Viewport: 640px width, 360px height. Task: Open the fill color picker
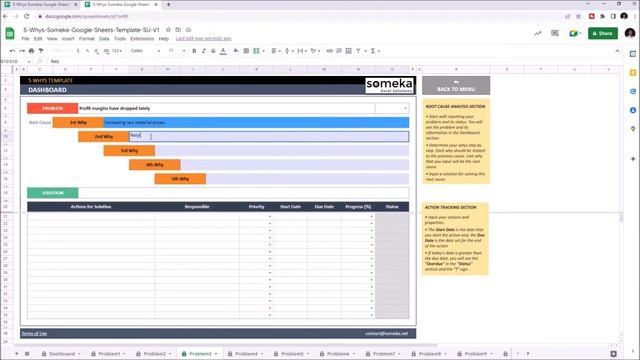coord(236,51)
